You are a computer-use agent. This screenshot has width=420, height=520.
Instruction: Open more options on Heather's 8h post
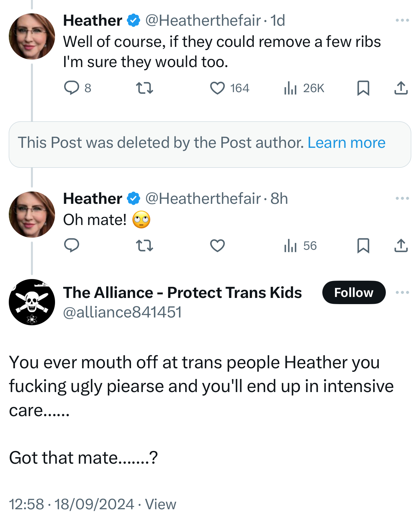tap(402, 198)
